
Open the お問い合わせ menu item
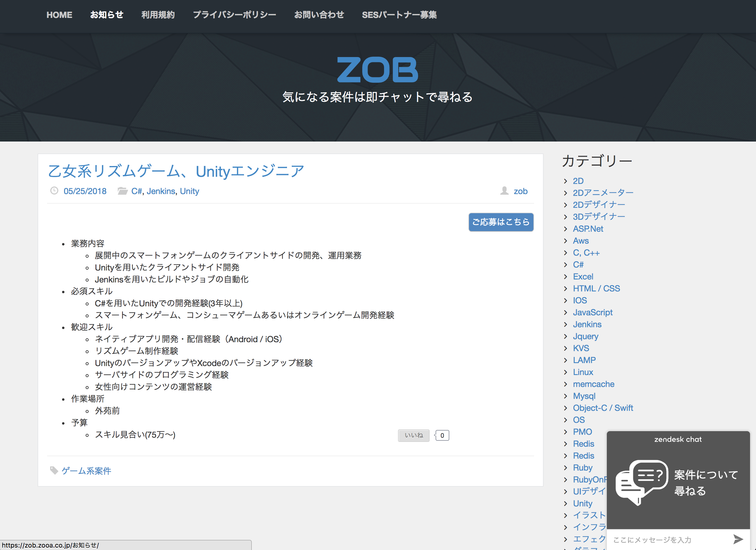[319, 15]
